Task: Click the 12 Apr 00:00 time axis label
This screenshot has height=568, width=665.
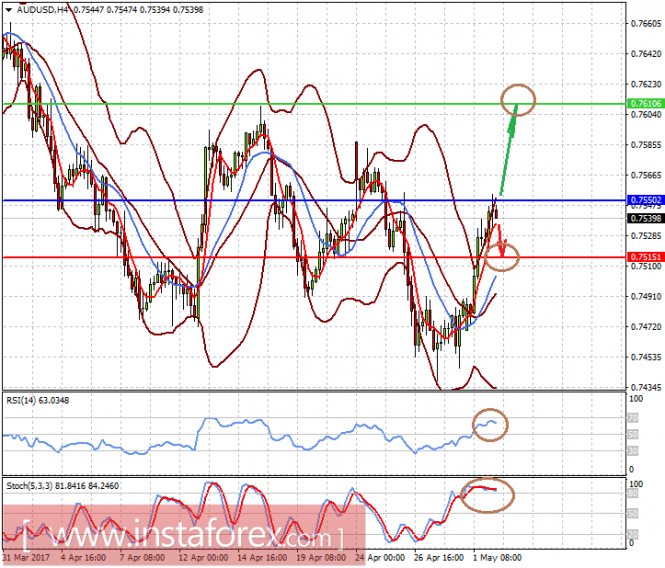Action: (203, 557)
